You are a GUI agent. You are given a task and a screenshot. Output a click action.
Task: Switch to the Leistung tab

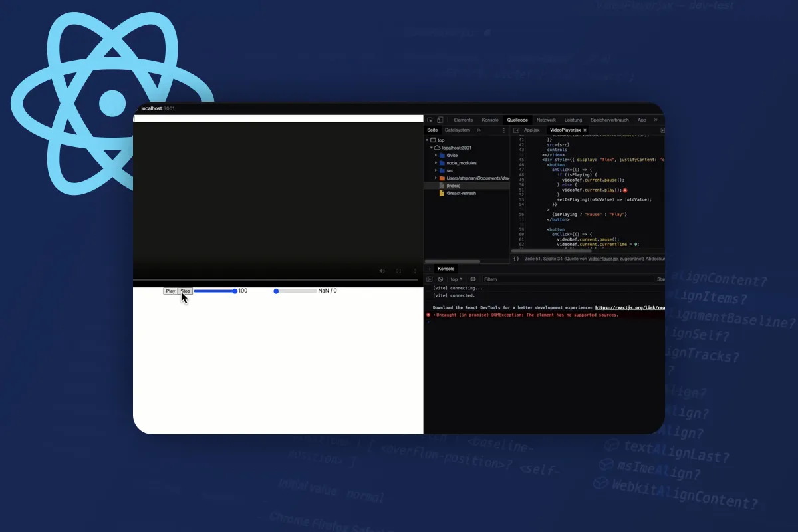click(573, 120)
